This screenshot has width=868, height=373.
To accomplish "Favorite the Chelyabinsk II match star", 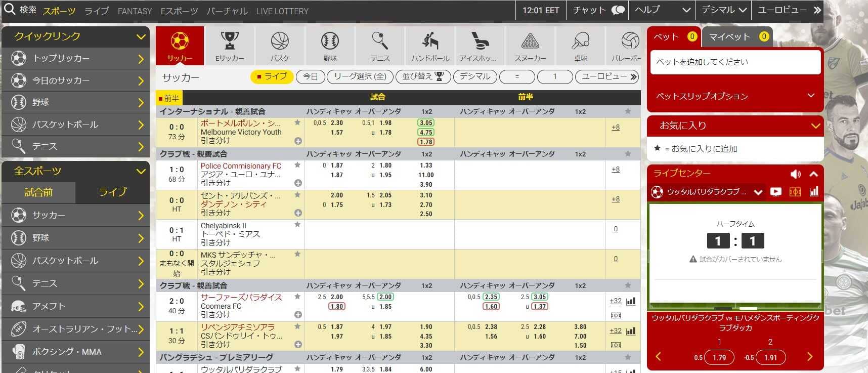I will (297, 225).
